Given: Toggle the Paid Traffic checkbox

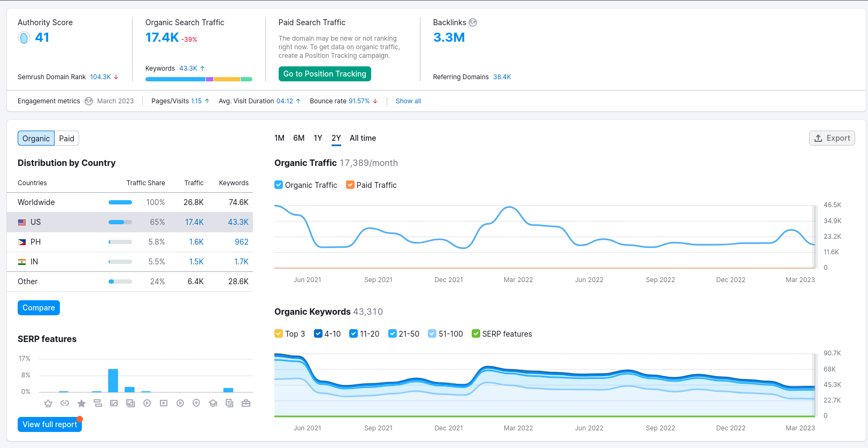Looking at the screenshot, I should pyautogui.click(x=350, y=185).
